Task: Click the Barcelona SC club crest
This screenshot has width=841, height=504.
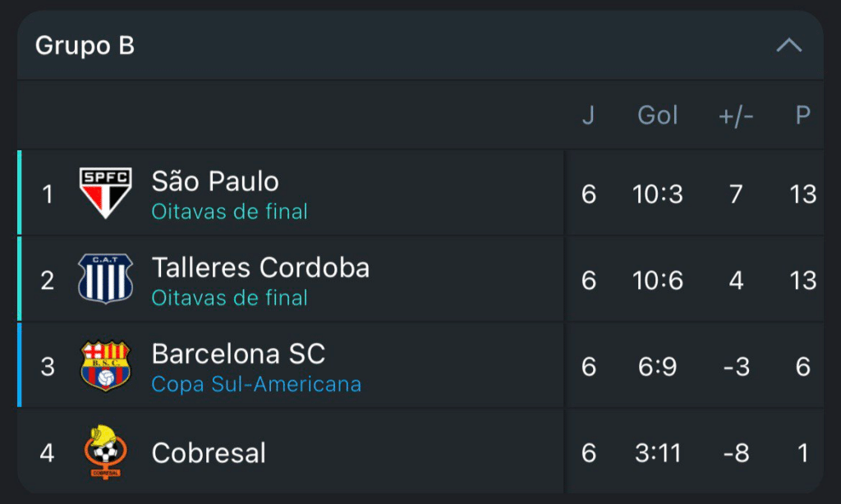Action: point(105,366)
